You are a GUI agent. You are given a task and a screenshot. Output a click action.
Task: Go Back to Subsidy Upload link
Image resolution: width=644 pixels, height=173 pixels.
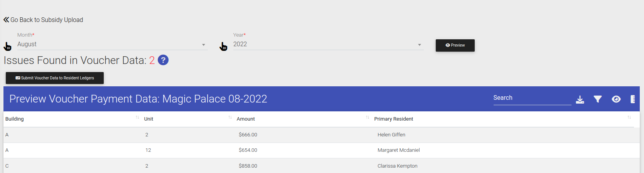[x=47, y=20]
